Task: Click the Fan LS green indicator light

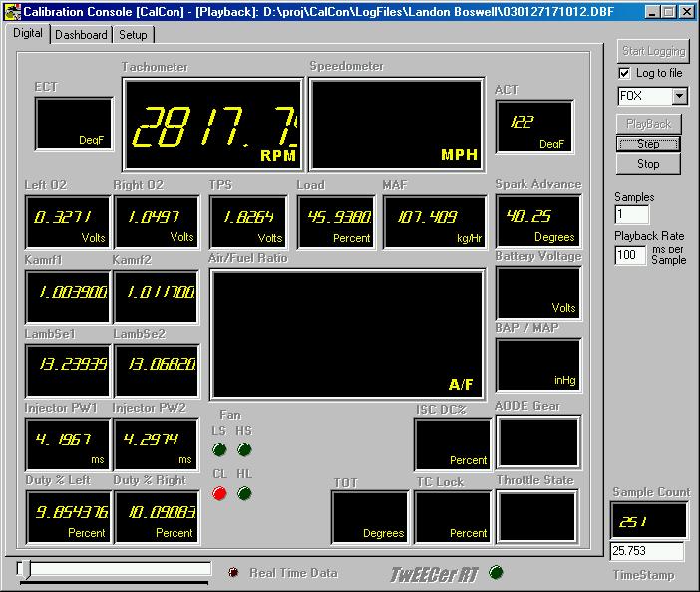Action: pos(219,449)
